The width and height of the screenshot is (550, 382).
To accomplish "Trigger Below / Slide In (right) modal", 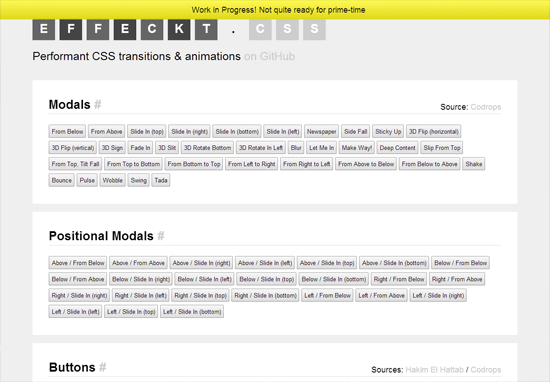I will coord(141,279).
